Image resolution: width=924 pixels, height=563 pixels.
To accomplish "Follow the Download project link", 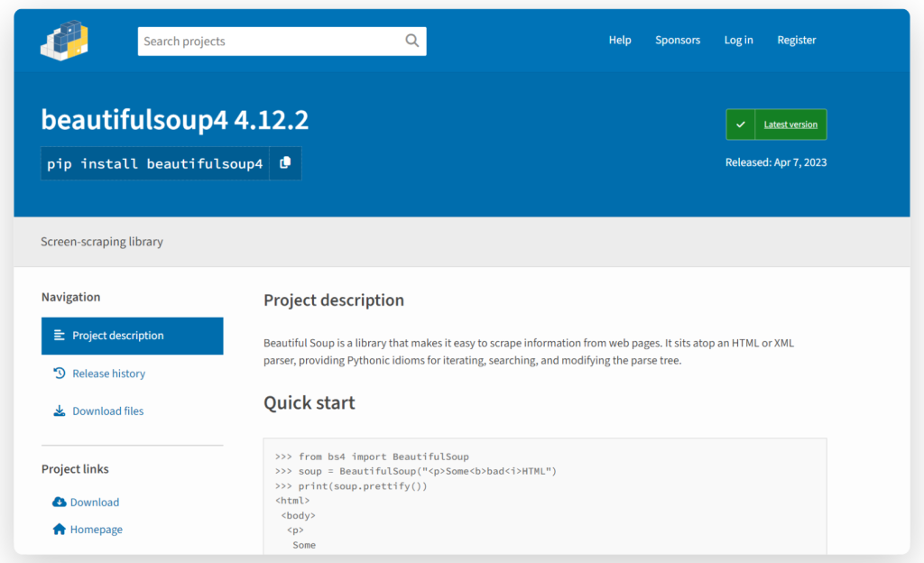I will click(94, 502).
